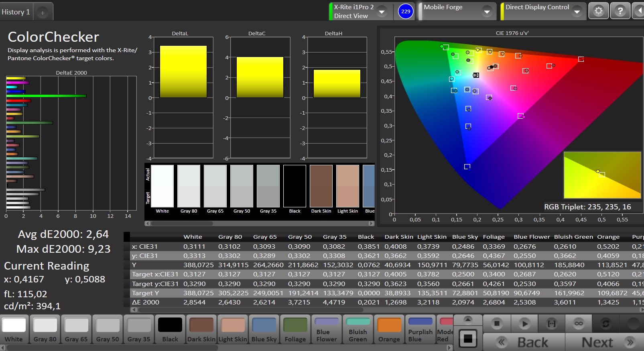Click the swatch strip left scroll arrow

click(x=147, y=223)
